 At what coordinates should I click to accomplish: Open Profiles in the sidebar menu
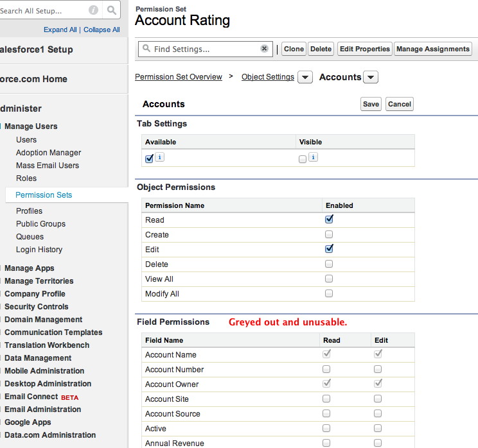click(29, 211)
